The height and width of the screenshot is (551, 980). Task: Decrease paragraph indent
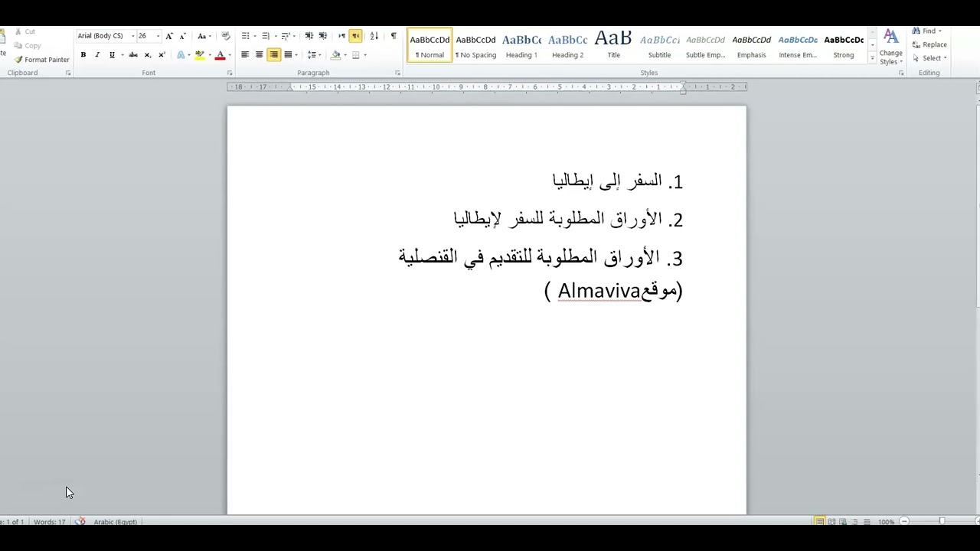point(309,36)
